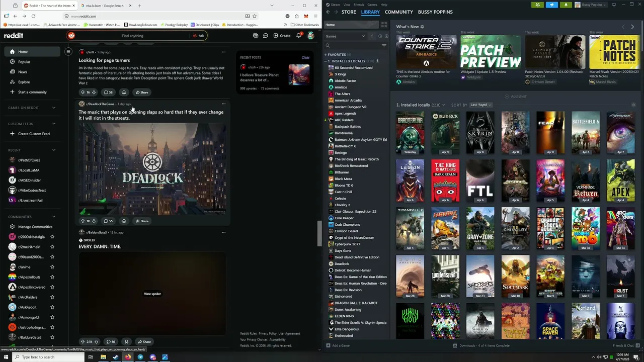Click Reddit page vertical scrollbar thumb

point(319,233)
